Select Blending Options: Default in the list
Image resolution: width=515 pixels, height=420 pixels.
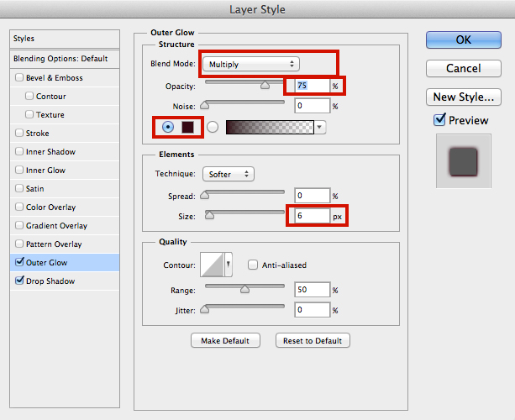(x=60, y=59)
